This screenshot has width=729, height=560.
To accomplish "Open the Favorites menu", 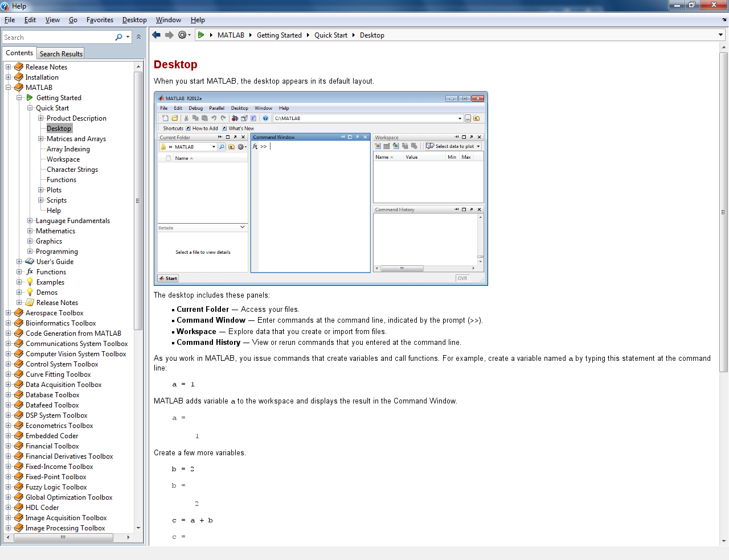I will [x=100, y=20].
